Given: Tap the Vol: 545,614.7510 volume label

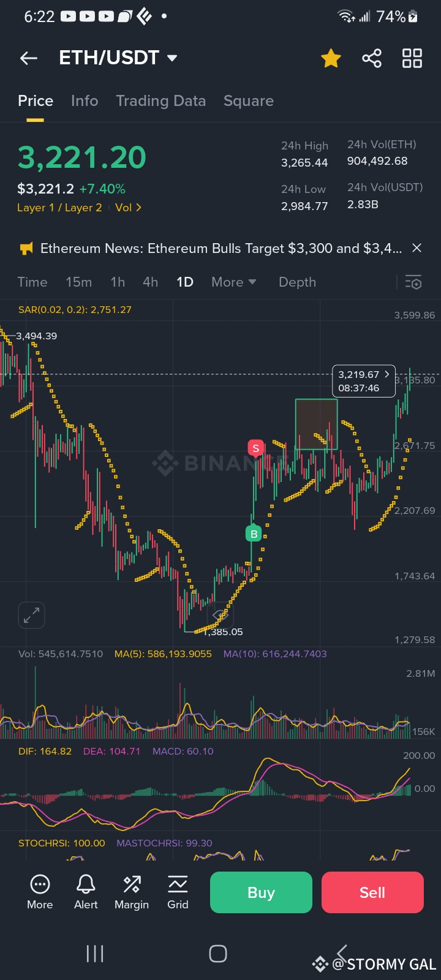Looking at the screenshot, I should tap(61, 654).
